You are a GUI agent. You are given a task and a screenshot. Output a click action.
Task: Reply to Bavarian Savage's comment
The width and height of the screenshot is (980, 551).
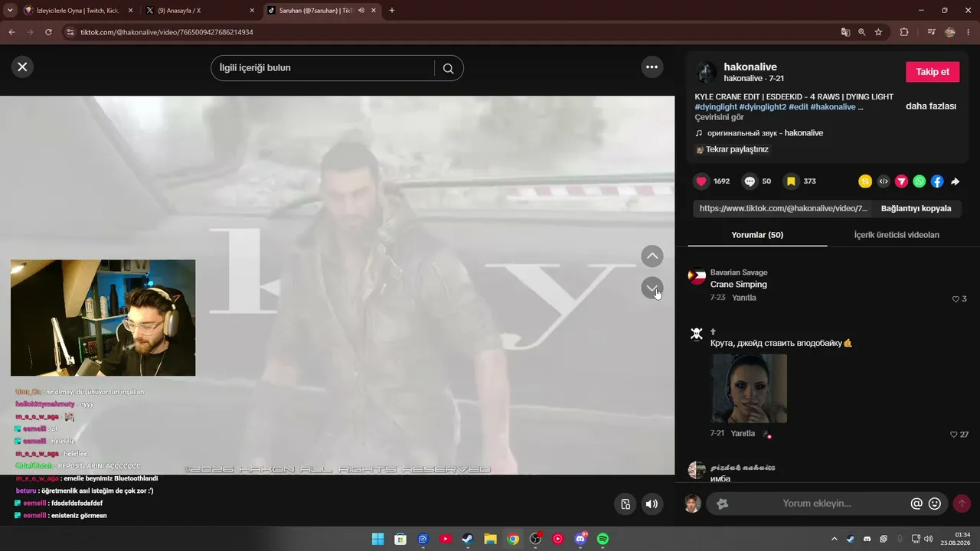(x=743, y=298)
